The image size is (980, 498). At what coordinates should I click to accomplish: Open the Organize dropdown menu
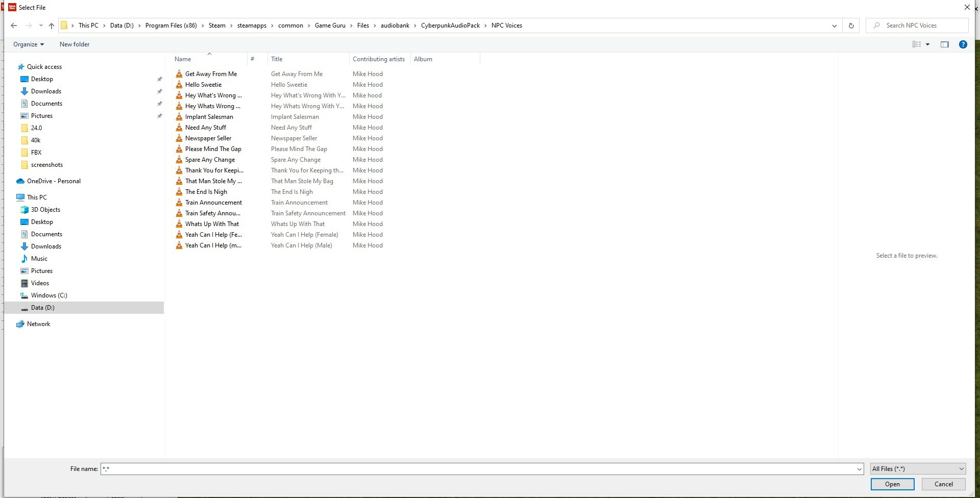tap(29, 44)
